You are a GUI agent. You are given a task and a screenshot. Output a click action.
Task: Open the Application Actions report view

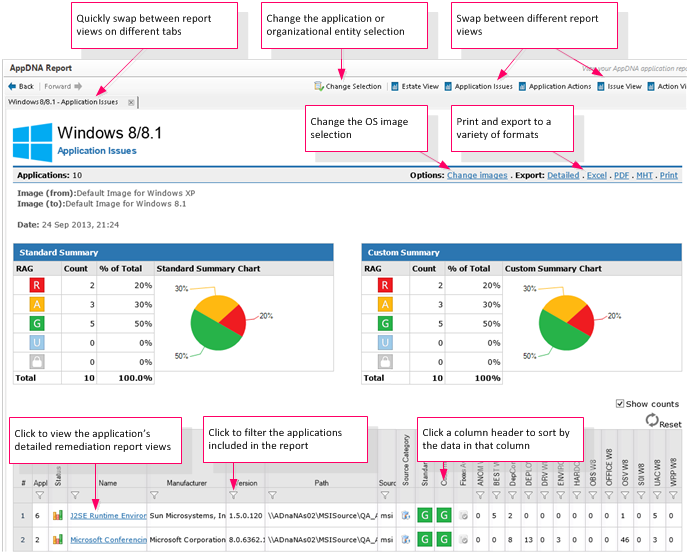point(555,86)
